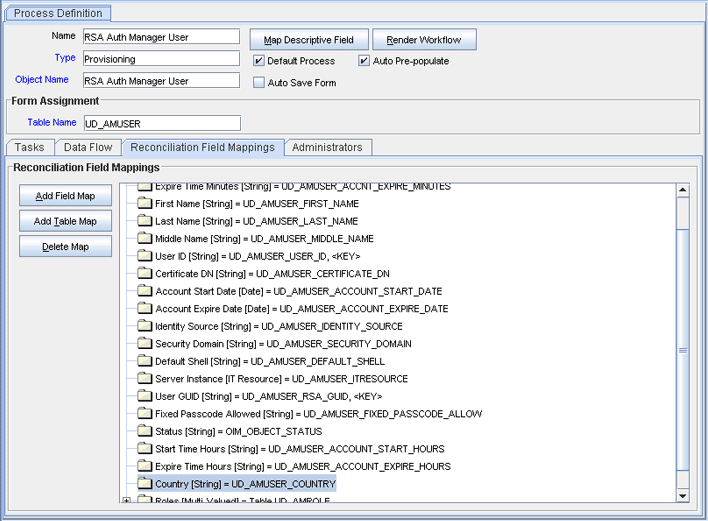Click folder icon beside Default Shell mapping
This screenshot has height=521, width=708.
144,361
